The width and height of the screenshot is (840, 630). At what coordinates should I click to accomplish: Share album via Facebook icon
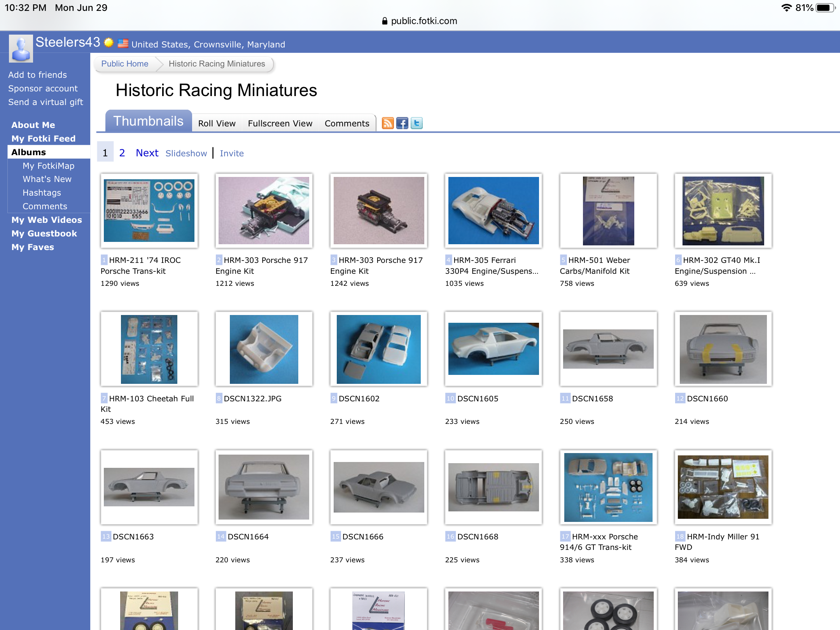tap(402, 123)
